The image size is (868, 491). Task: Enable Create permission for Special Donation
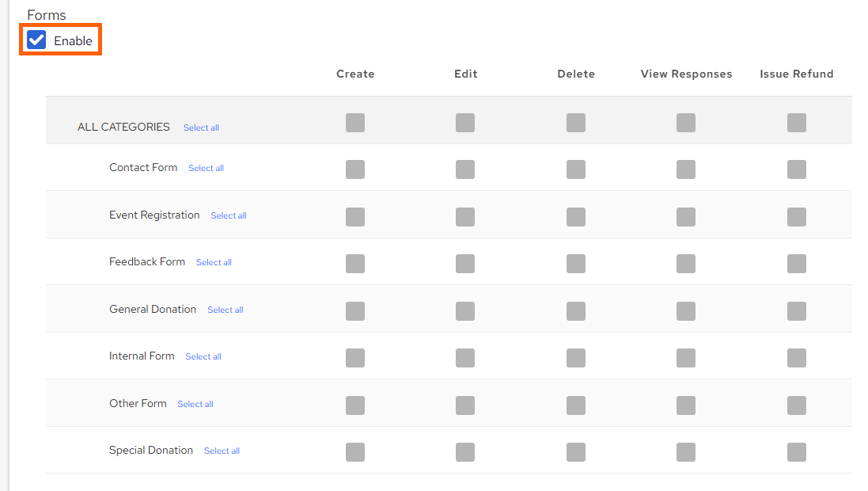point(355,452)
